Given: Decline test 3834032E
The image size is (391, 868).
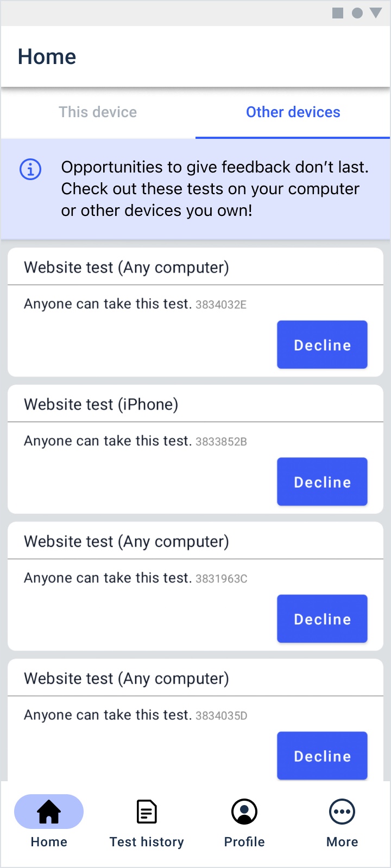Looking at the screenshot, I should point(322,344).
